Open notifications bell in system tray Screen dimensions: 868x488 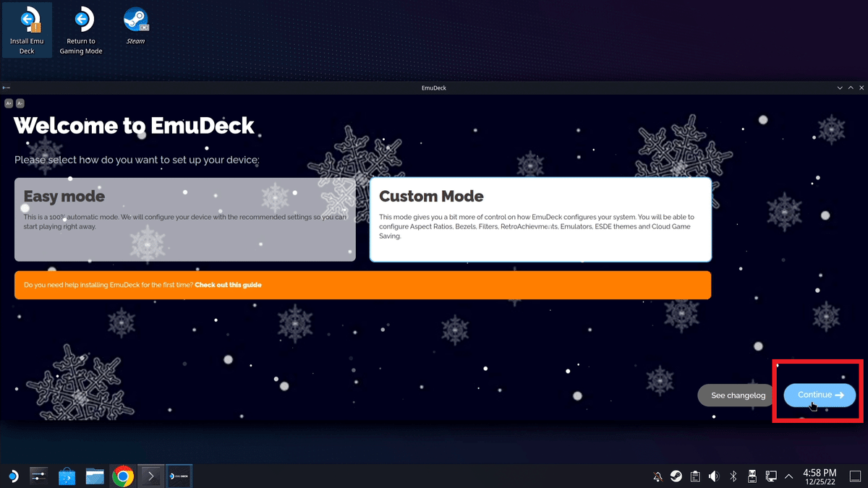(658, 476)
